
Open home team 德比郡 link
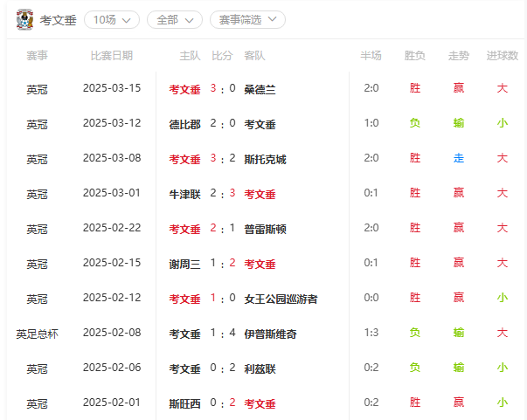[185, 125]
